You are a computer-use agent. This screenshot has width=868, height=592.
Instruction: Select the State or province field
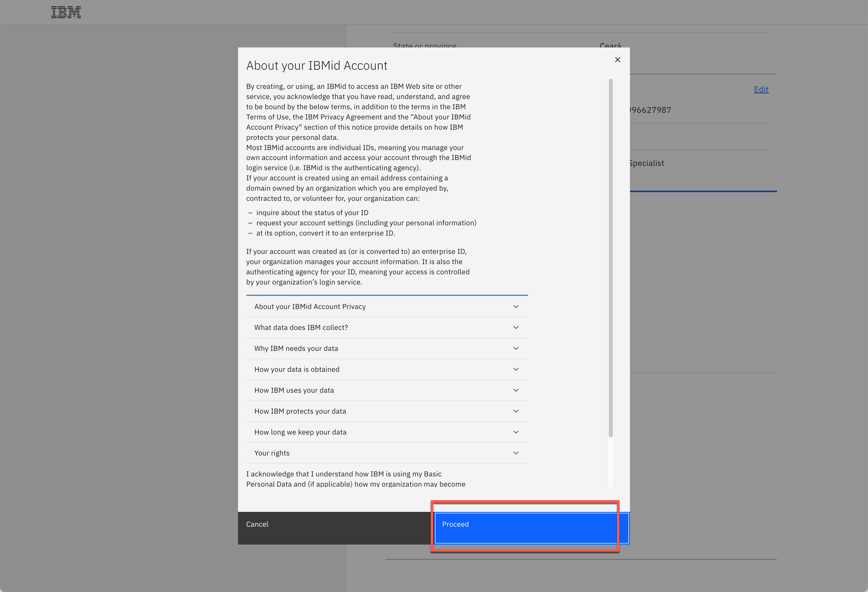(424, 46)
